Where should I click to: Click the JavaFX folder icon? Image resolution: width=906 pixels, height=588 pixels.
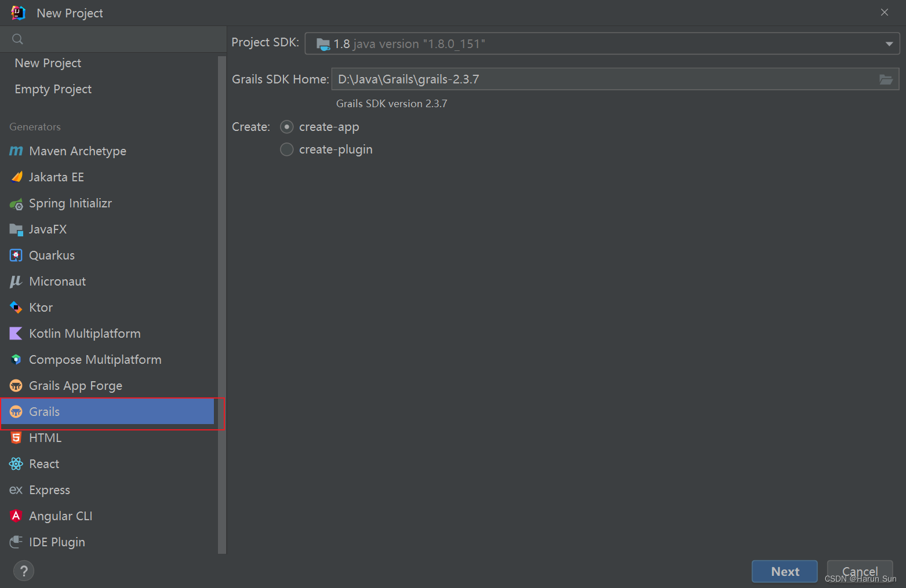tap(16, 229)
